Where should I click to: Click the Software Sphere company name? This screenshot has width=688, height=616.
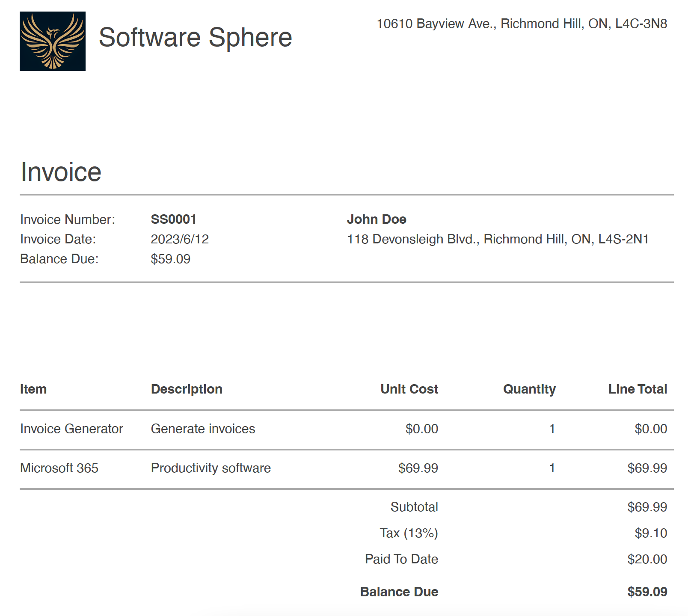195,37
